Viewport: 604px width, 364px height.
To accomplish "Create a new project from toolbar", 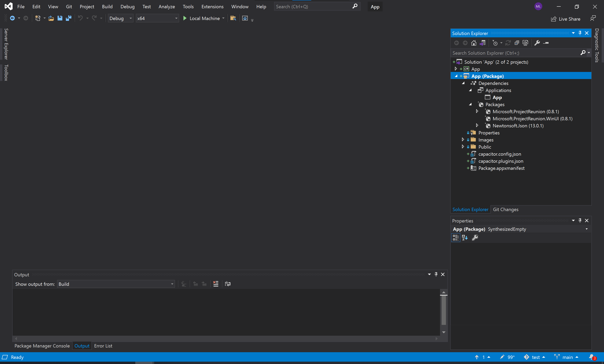I will [x=38, y=18].
